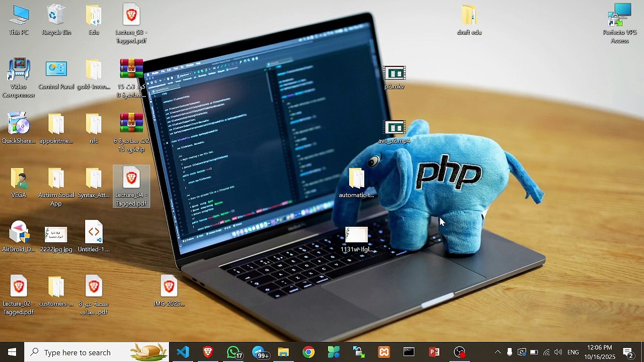Select Lecture_04 - Tagged.pdf file
This screenshot has width=644, height=362.
point(131,187)
